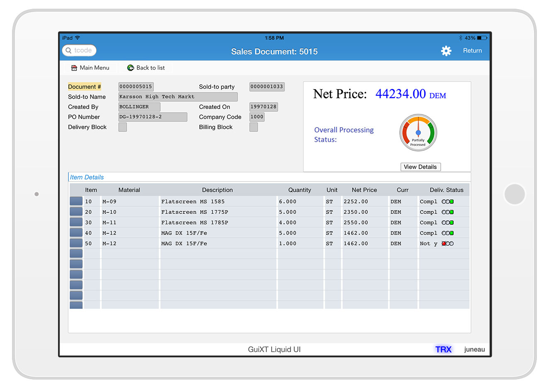Open settings via the gear icon
Image resolution: width=551 pixels, height=392 pixels.
coord(446,51)
